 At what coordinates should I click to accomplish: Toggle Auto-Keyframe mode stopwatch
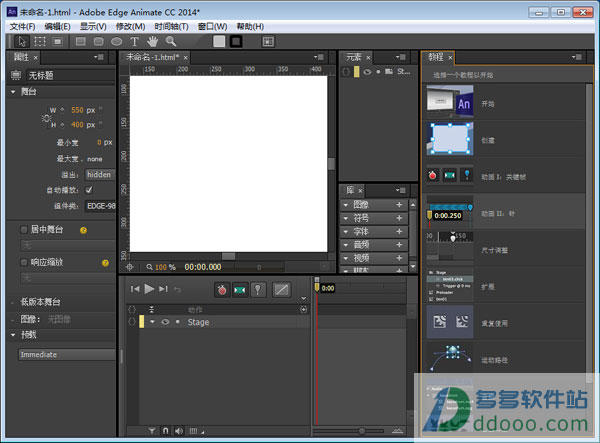coord(222,290)
